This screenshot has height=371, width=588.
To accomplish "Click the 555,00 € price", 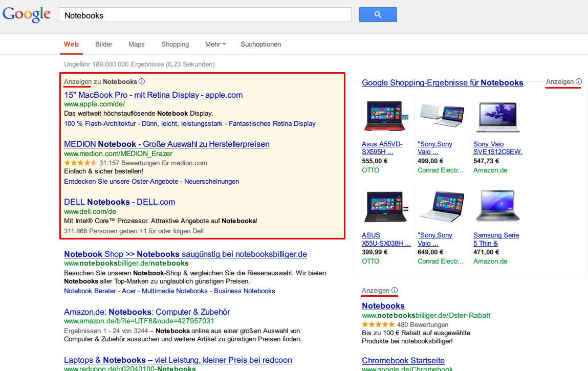I will (x=375, y=161).
